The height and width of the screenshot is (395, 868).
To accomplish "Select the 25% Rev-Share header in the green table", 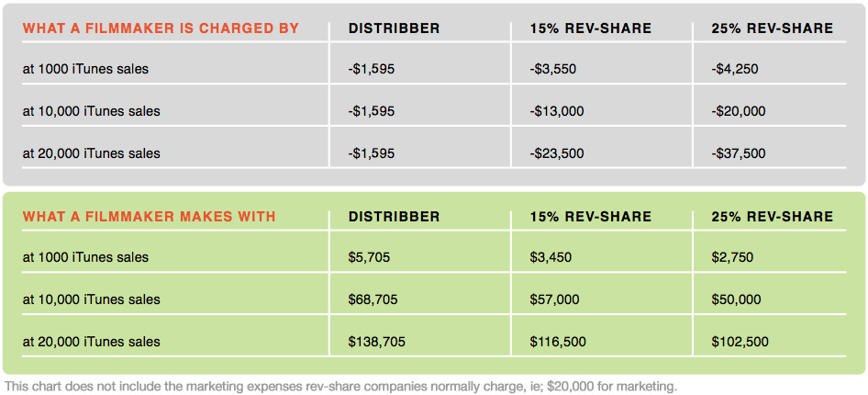I will [x=772, y=218].
